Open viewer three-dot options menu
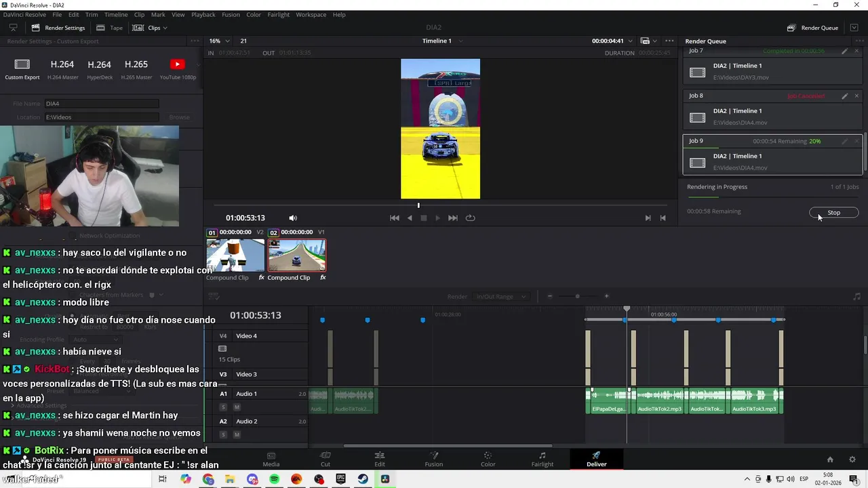The width and height of the screenshot is (868, 488). click(x=669, y=41)
